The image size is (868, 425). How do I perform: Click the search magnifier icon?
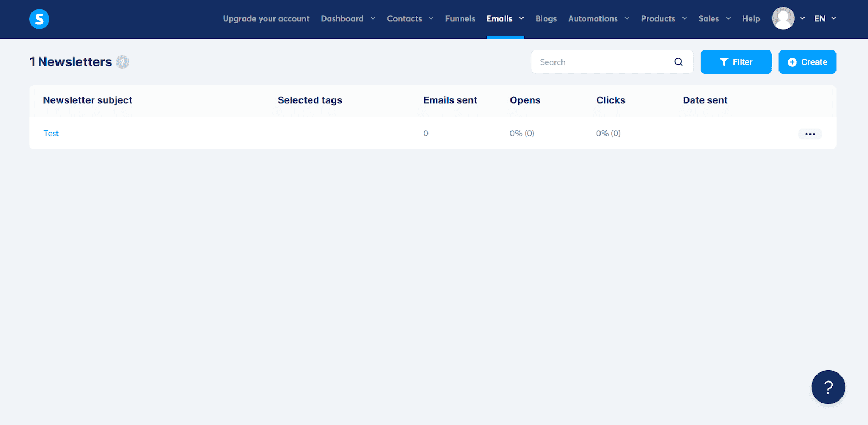[x=678, y=62]
